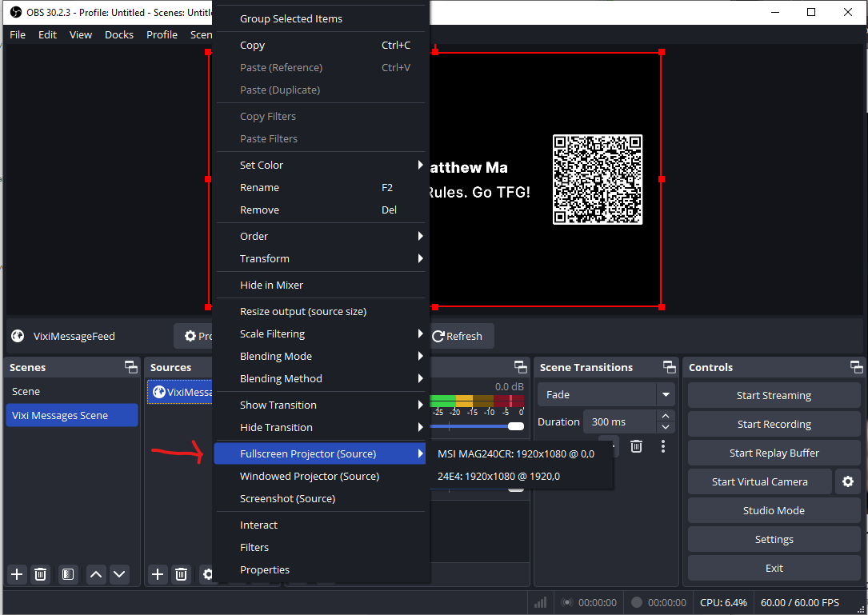Move scene up with arrow icon
Screen dimensions: 868x615
[x=96, y=574]
